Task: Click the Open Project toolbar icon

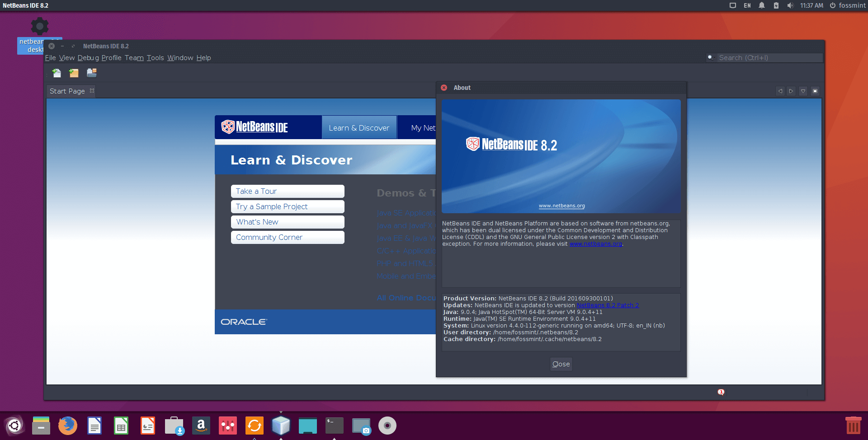Action: coord(92,73)
